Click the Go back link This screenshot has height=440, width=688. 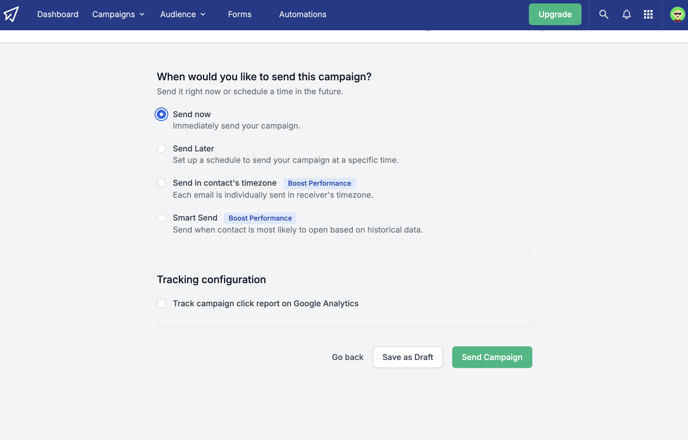[x=347, y=357]
